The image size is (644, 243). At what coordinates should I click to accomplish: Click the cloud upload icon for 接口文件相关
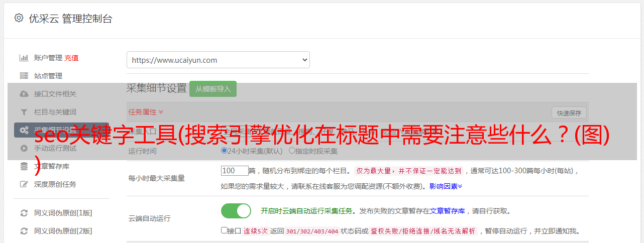pyautogui.click(x=24, y=94)
